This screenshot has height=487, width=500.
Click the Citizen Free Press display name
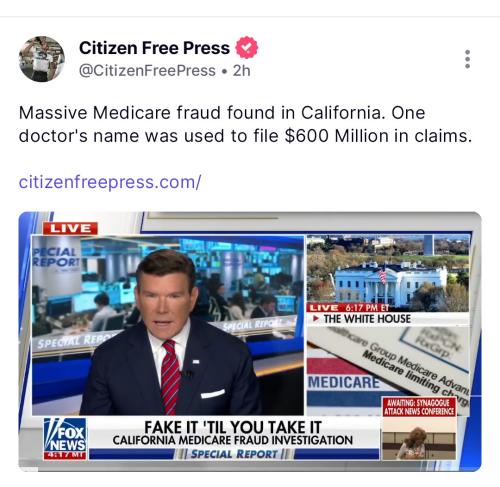coord(154,48)
